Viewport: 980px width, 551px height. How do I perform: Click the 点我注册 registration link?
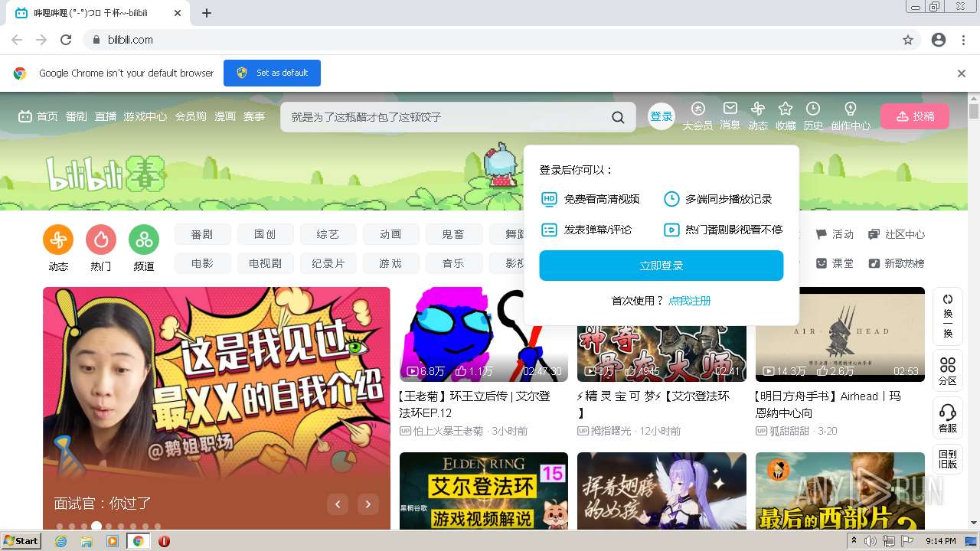690,301
